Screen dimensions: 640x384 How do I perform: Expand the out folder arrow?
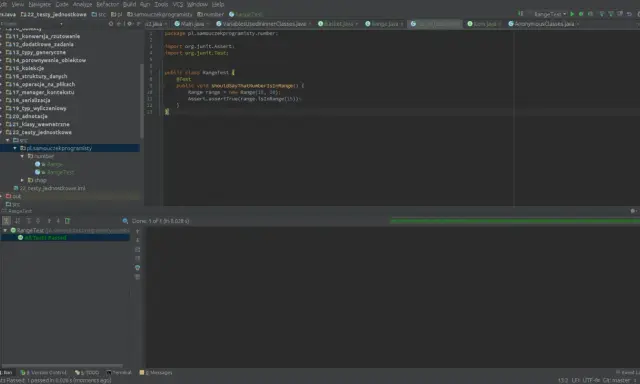click(x=2, y=196)
